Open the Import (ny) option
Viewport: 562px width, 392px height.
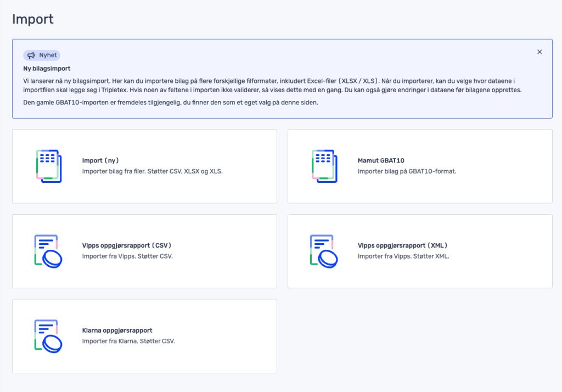click(x=144, y=166)
